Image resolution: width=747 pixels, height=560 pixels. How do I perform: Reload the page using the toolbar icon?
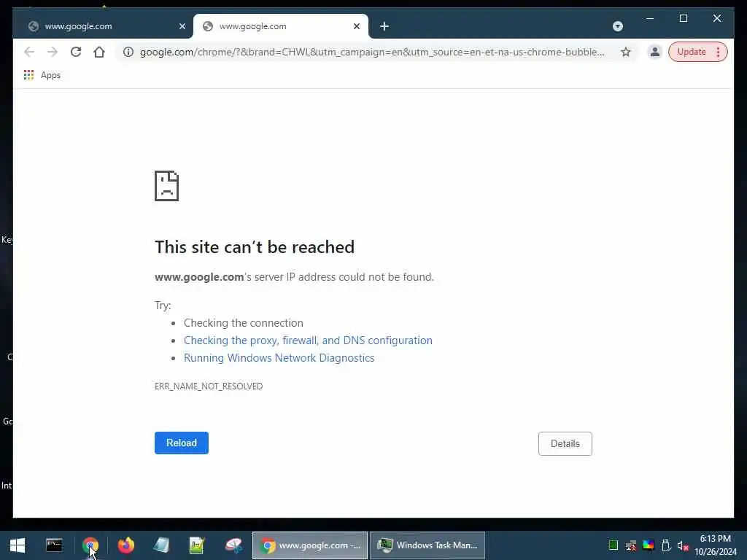click(76, 52)
